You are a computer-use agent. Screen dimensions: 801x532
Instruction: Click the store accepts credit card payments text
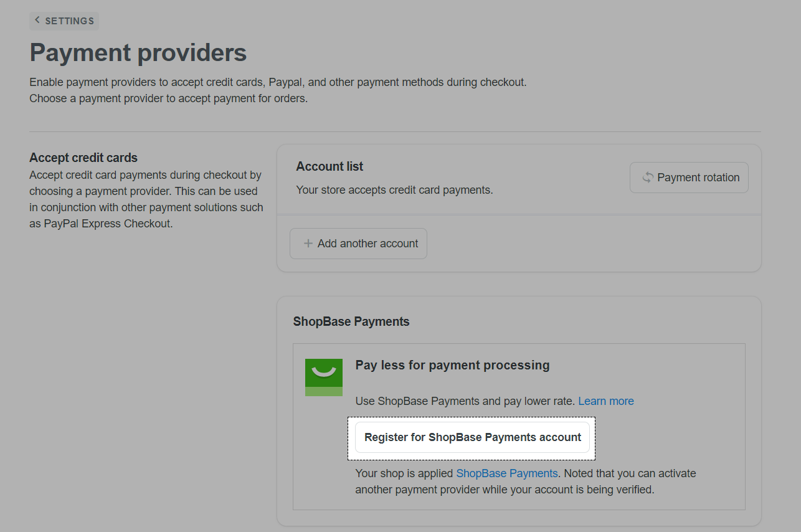[394, 190]
